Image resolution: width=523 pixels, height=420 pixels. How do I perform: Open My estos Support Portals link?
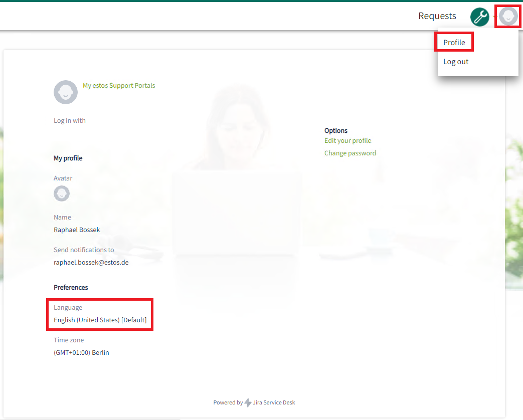coord(119,86)
